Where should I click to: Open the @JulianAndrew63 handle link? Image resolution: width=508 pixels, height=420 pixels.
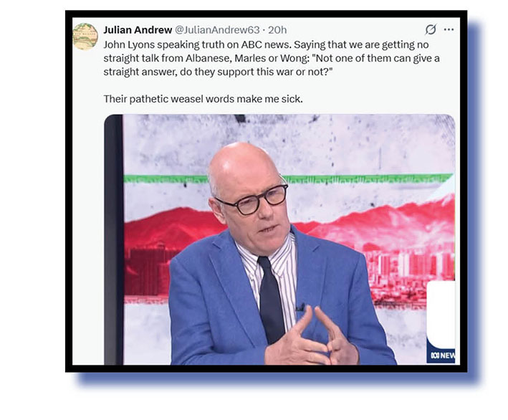(x=217, y=30)
